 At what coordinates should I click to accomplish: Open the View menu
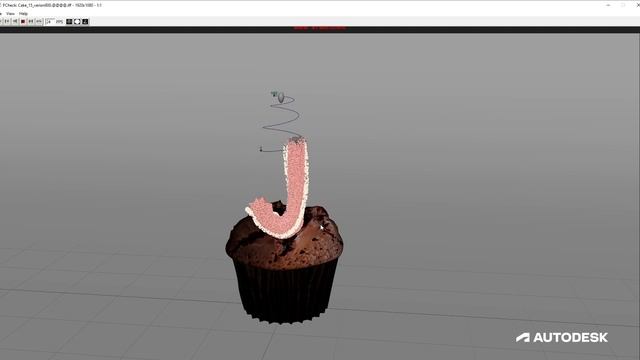click(10, 13)
